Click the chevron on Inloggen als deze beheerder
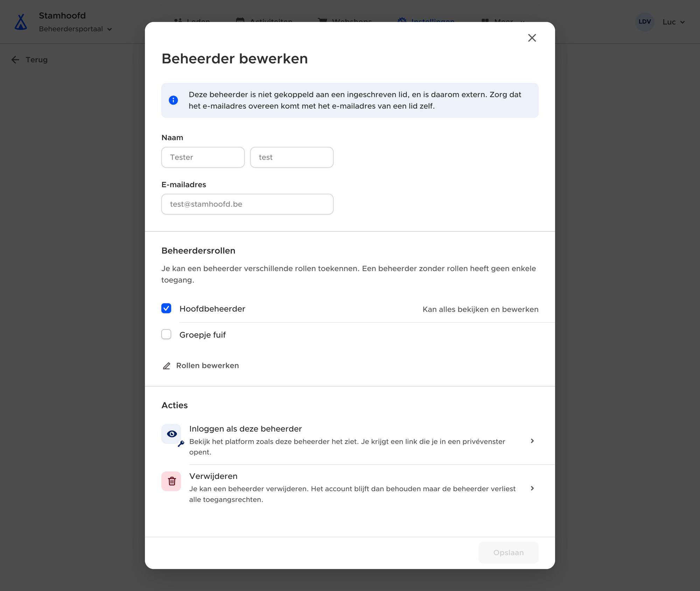Screen dimensions: 700x591 coord(532,441)
